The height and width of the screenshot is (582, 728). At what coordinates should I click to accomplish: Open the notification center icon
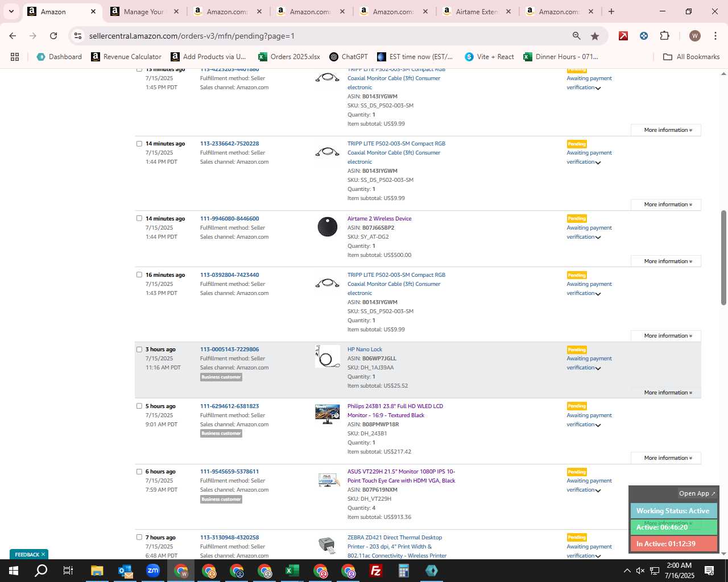coord(709,571)
